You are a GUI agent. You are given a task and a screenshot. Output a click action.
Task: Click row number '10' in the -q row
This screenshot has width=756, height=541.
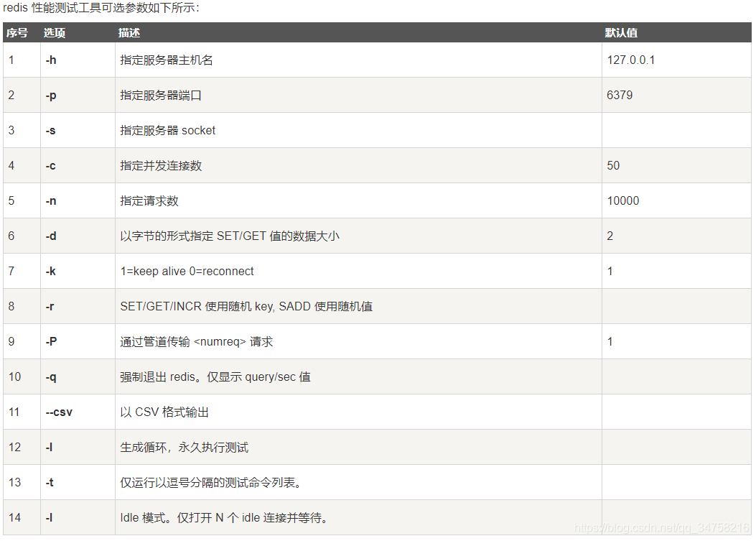pyautogui.click(x=14, y=377)
